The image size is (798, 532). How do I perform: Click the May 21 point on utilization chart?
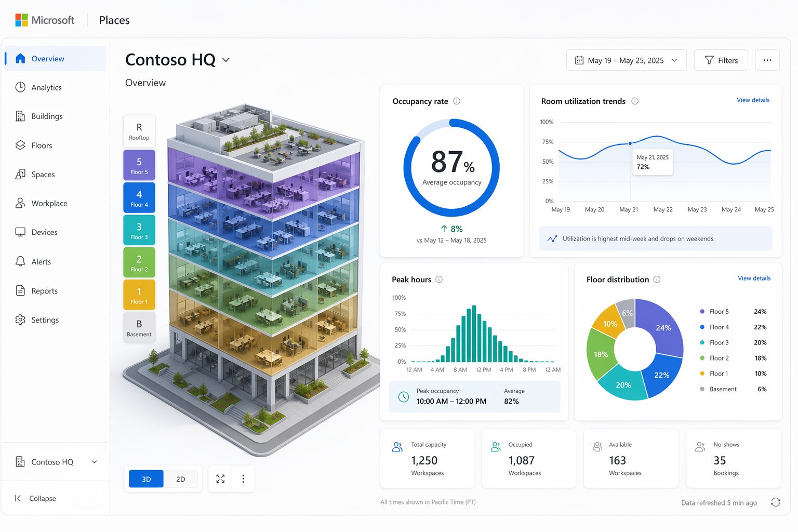(630, 143)
